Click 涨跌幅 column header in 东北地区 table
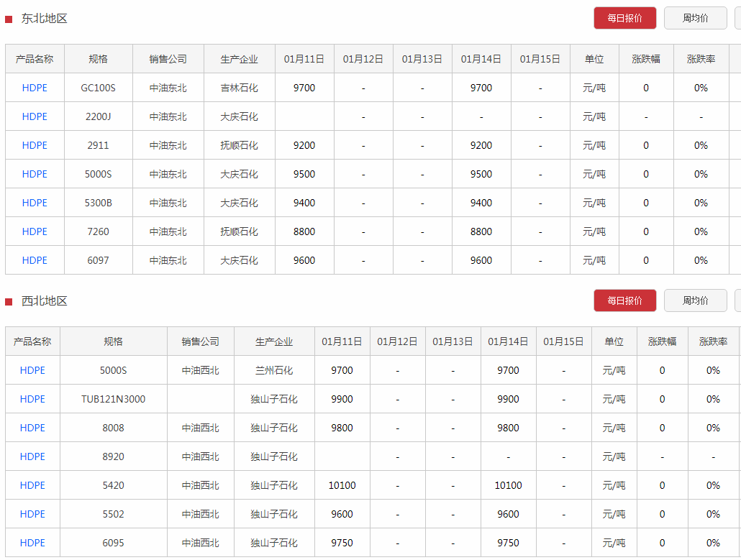 tap(646, 59)
